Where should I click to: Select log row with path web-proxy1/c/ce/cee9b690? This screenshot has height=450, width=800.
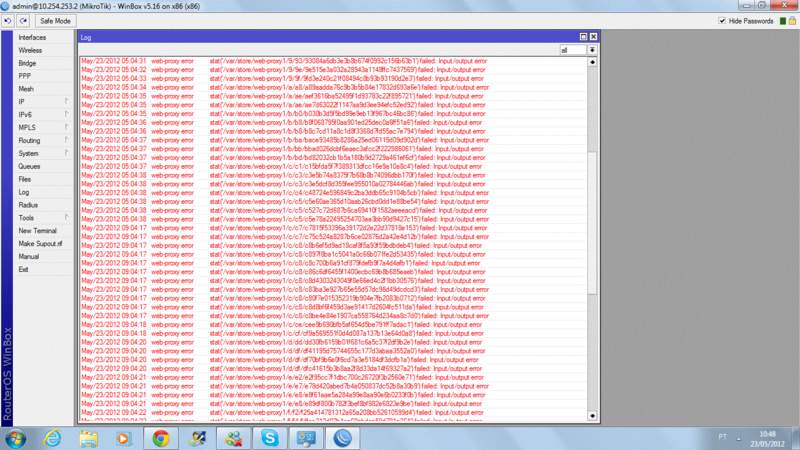[x=333, y=324]
